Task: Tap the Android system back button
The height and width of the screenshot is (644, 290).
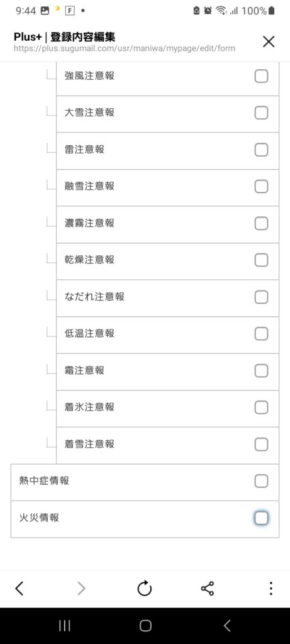Action: click(x=226, y=626)
